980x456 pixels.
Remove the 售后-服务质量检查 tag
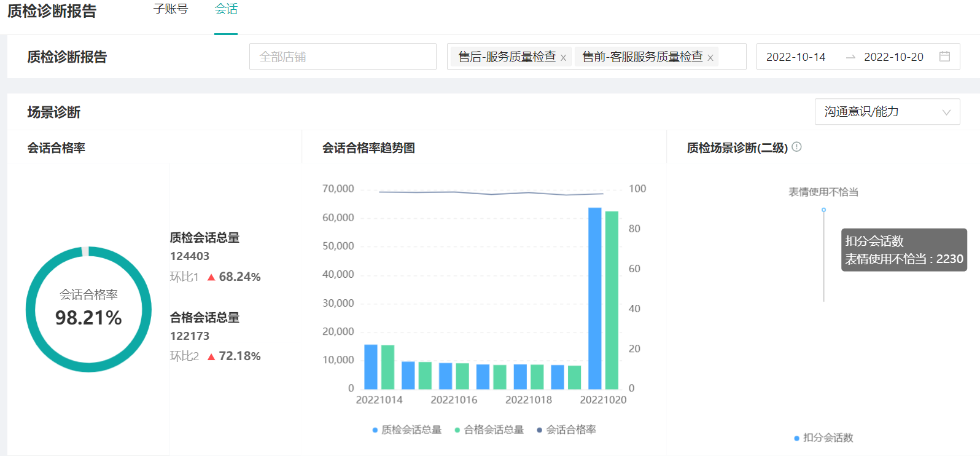[563, 58]
